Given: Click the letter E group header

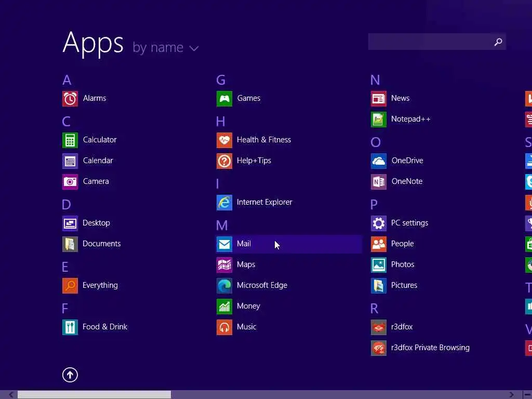Looking at the screenshot, I should click(x=65, y=267).
